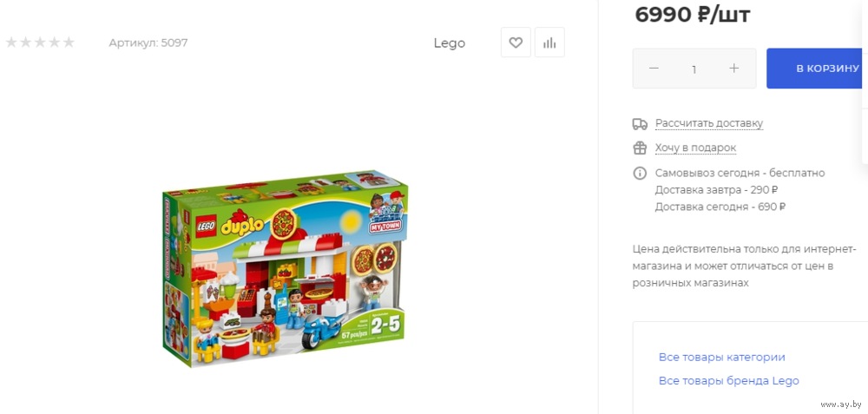
Task: Add product to favorites with heart icon
Action: click(x=516, y=43)
